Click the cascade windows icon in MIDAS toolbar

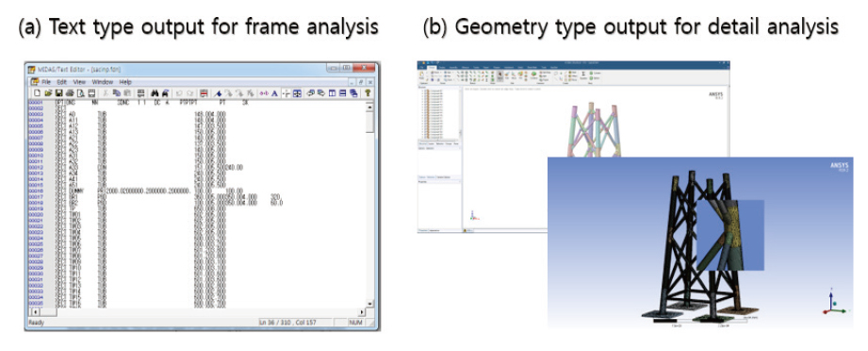(353, 93)
